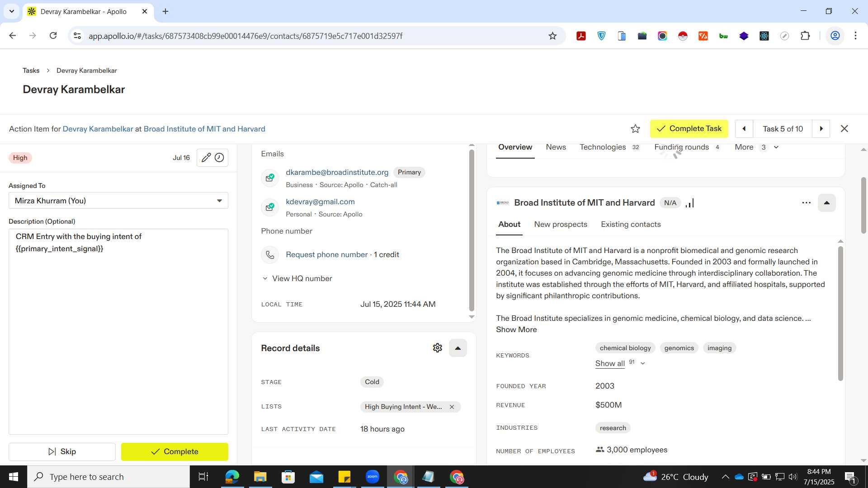
Task: Click the phone icon next to Request phone number
Action: tap(270, 255)
